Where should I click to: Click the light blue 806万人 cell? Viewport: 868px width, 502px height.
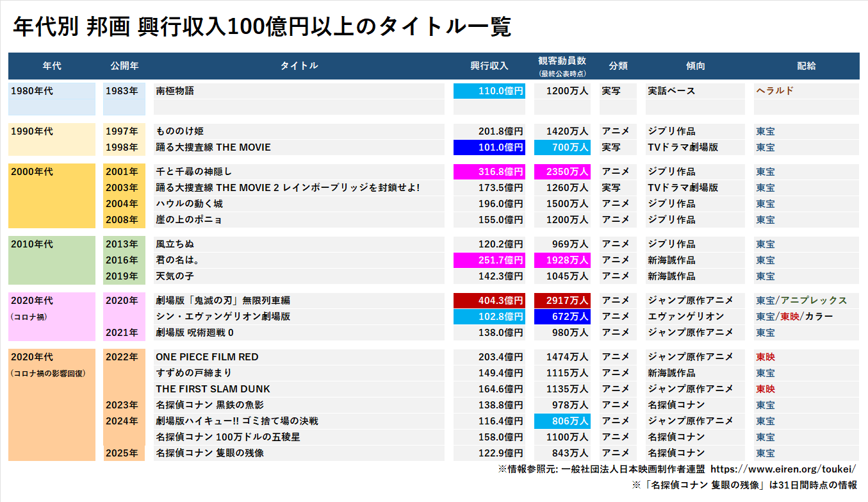pos(562,421)
